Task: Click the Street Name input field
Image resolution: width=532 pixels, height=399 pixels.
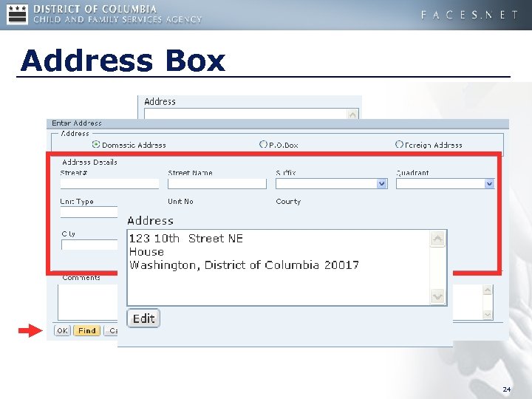Action: pos(217,184)
